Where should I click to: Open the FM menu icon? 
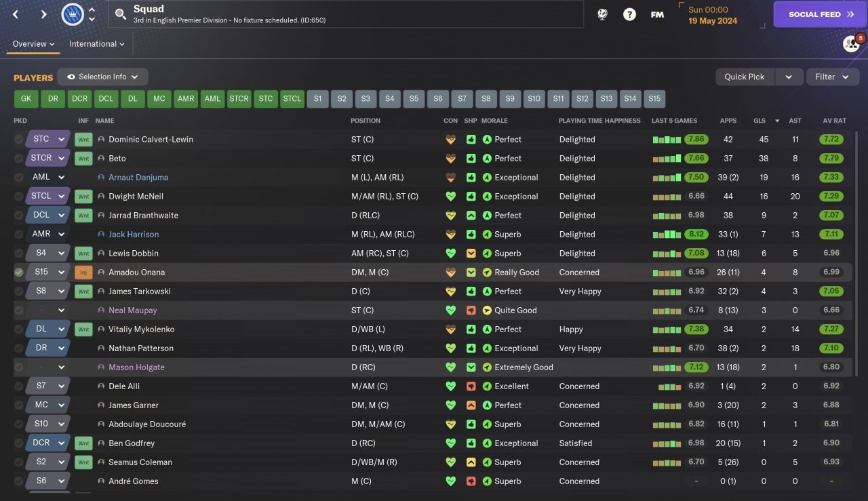pos(656,14)
